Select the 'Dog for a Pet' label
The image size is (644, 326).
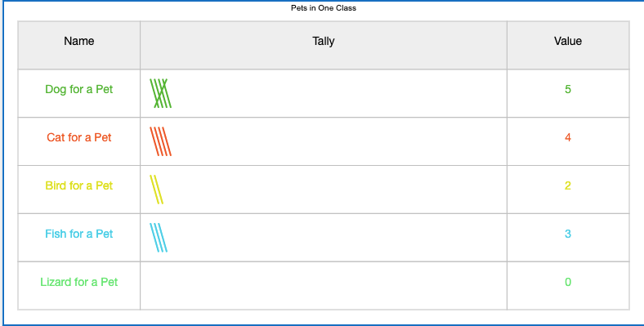[78, 89]
